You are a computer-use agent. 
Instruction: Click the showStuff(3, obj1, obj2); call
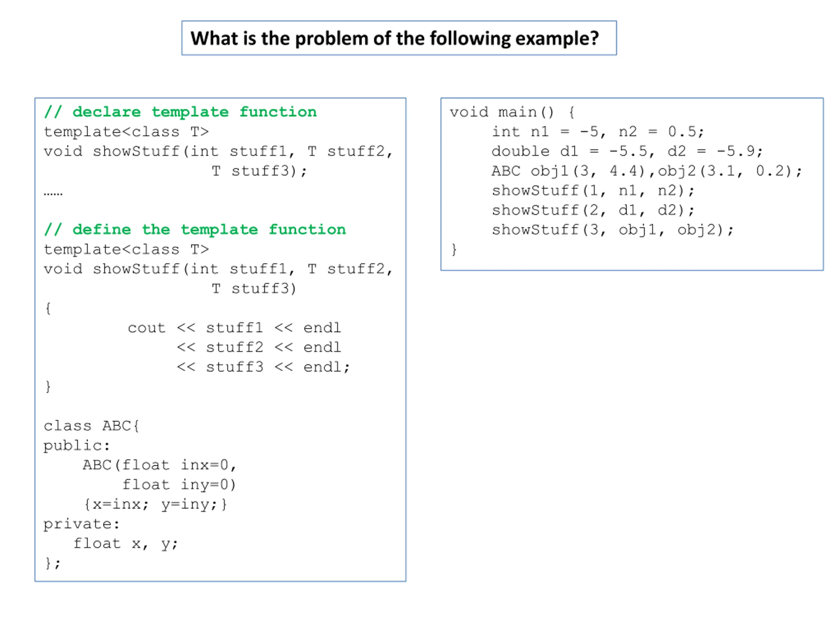[613, 230]
